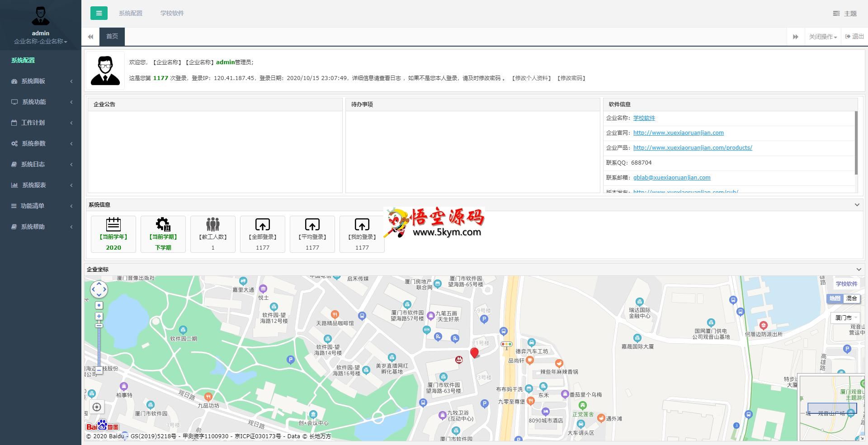Select the 首页 tab
The width and height of the screenshot is (868, 445).
tap(112, 37)
